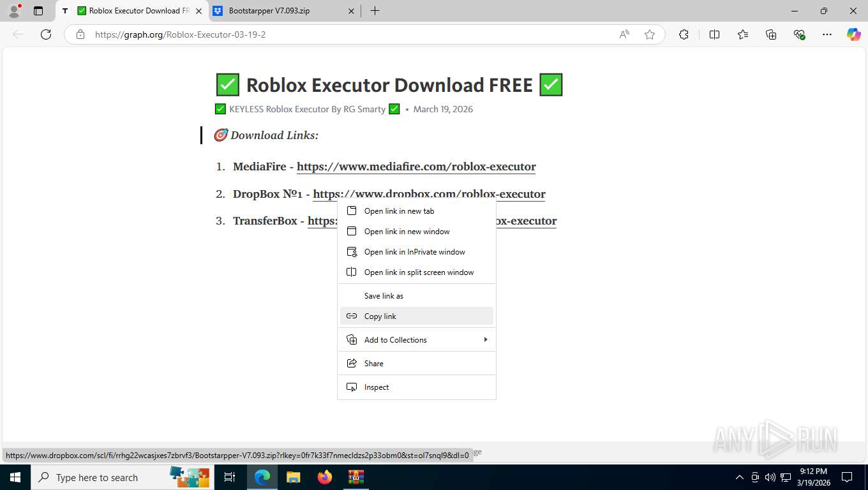Open Settings and more ellipsis menu

click(x=827, y=34)
